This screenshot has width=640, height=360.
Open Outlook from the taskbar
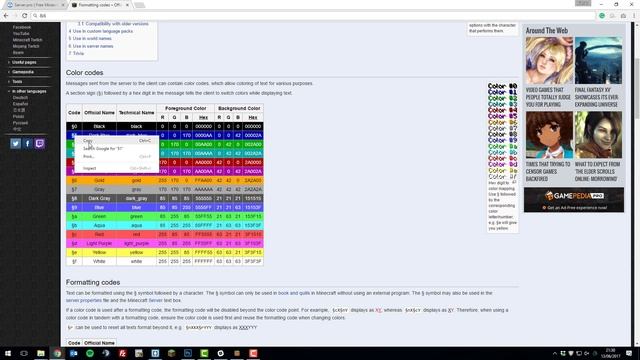coord(73,353)
